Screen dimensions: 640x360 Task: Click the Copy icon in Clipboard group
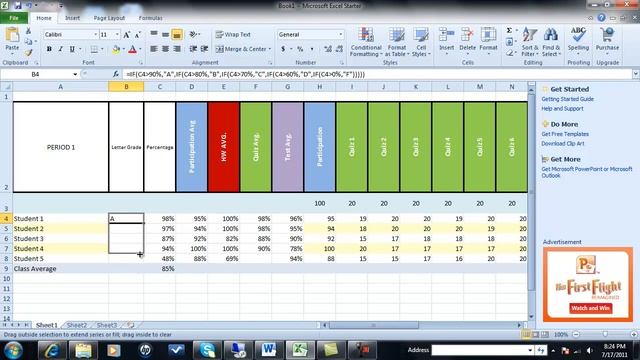pyautogui.click(x=28, y=42)
